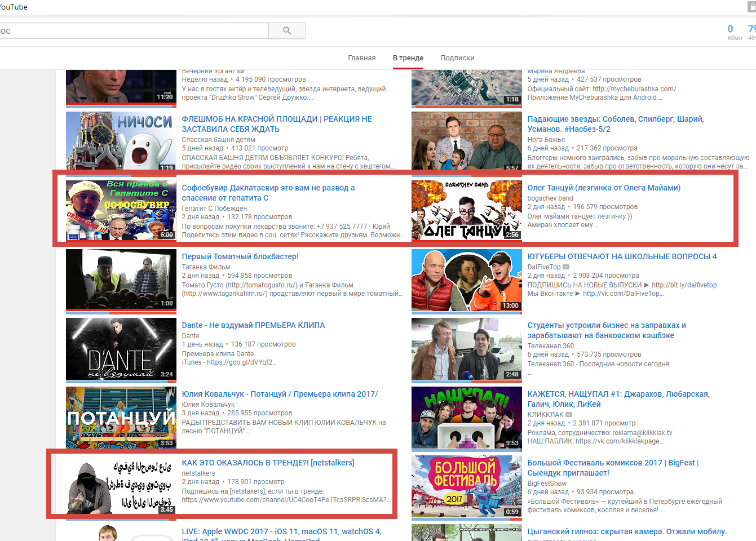Click the text 132 178 просмотров
The width and height of the screenshot is (756, 541).
click(260, 217)
